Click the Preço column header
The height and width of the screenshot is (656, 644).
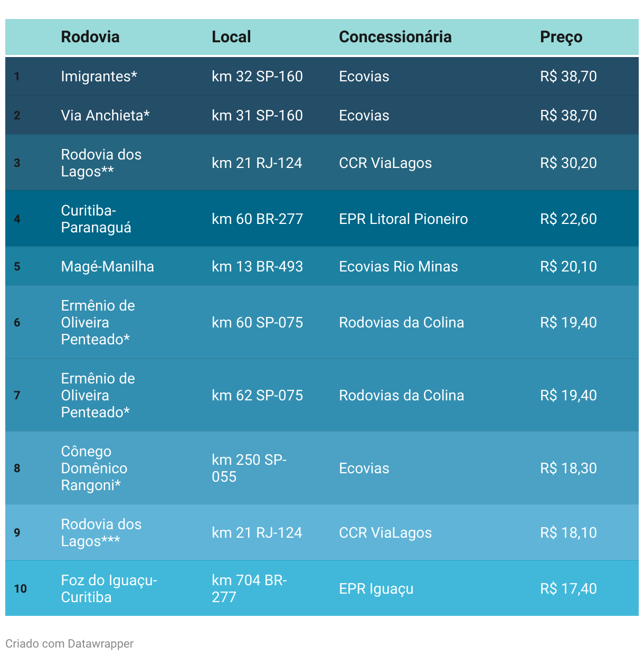561,37
